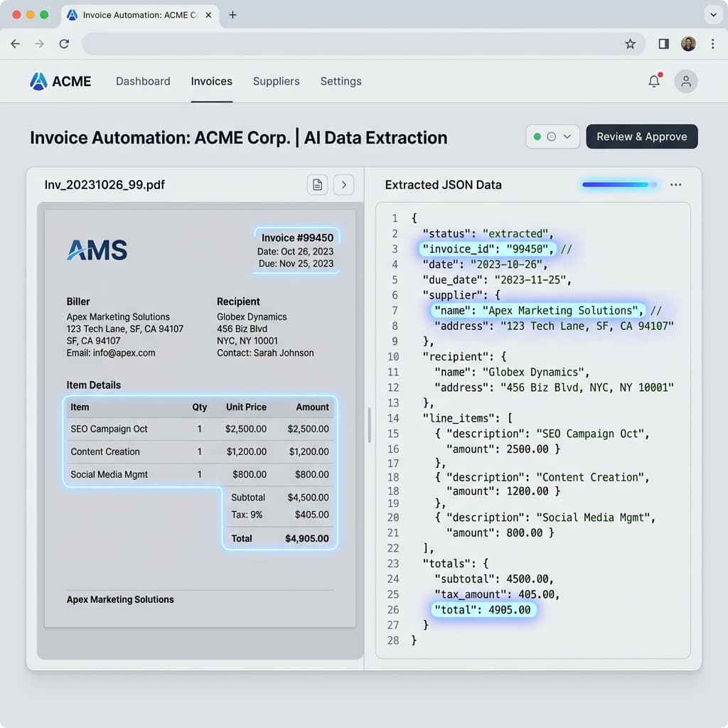
Task: Click the Social Media Mgmt item row
Action: (200, 474)
